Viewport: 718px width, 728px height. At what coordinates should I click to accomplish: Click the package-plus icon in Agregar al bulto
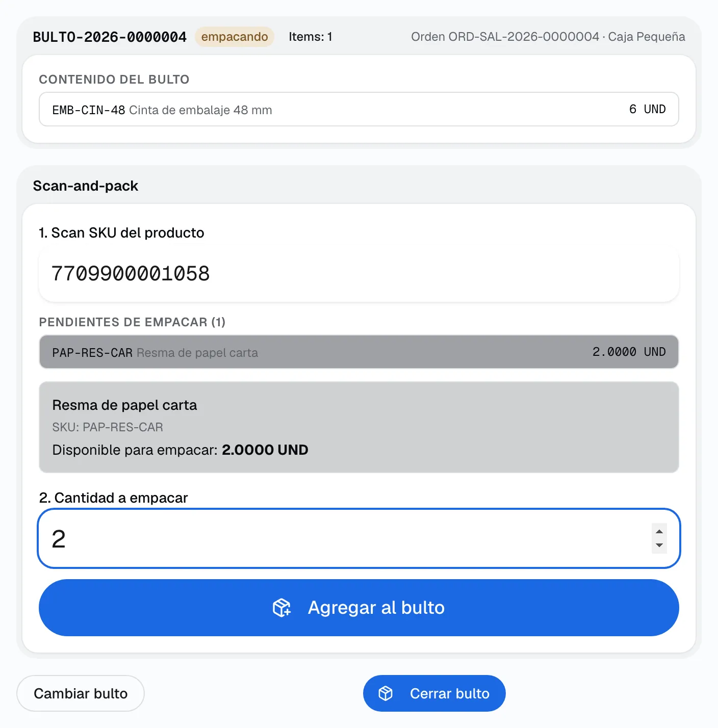(281, 608)
